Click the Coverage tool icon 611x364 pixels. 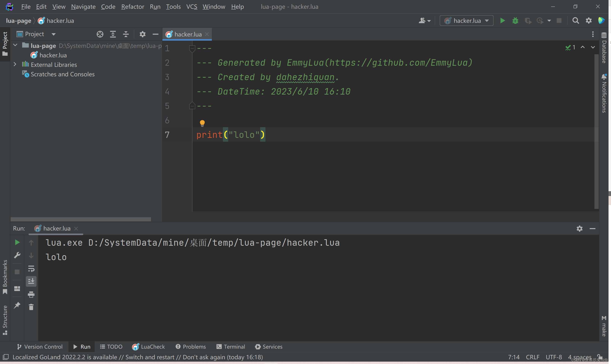528,20
